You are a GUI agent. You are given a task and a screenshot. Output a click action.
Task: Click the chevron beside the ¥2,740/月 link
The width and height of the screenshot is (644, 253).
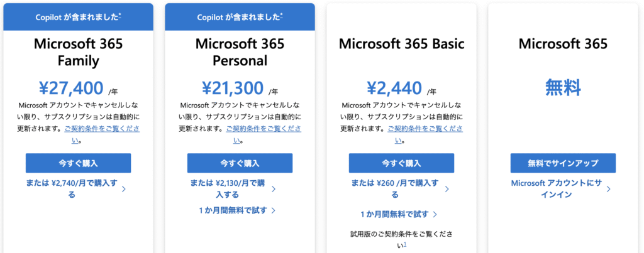(124, 189)
